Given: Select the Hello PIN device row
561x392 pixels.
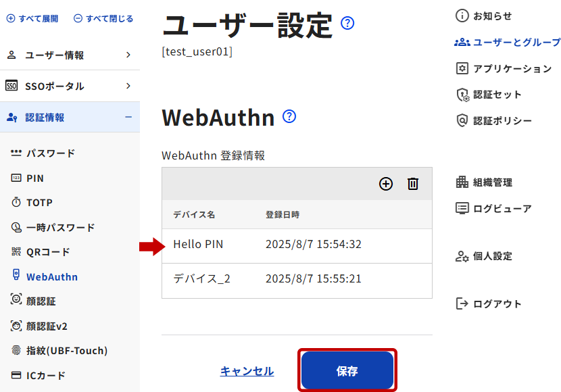Looking at the screenshot, I should click(297, 245).
